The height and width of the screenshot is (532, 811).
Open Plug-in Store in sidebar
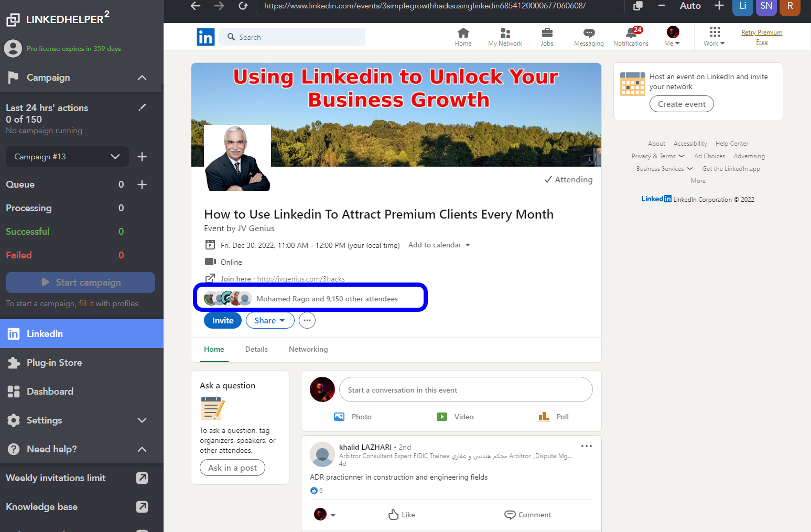(x=82, y=363)
